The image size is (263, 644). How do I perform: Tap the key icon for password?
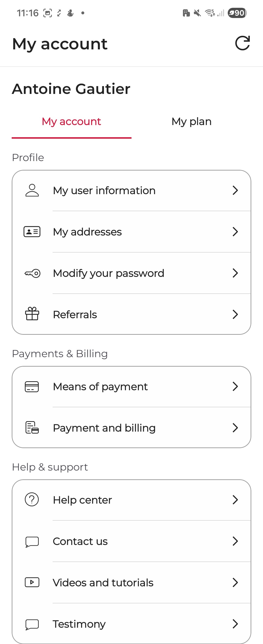[x=32, y=273]
